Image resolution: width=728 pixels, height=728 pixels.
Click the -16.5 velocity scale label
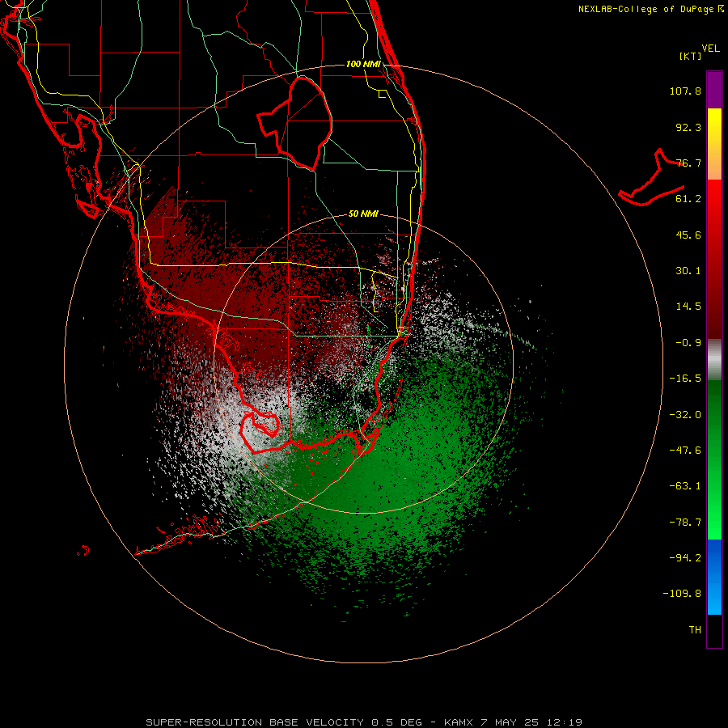(x=685, y=379)
